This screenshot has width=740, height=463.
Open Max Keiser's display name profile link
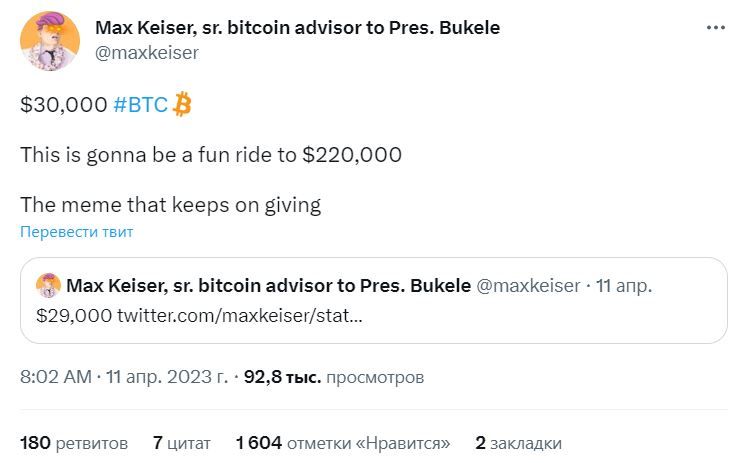tap(297, 28)
